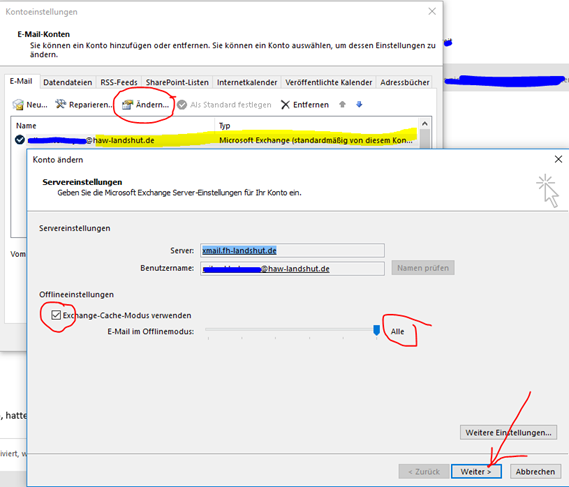The image size is (569, 487).
Task: Close the Kontoeinstellungen window
Action: coord(432,11)
